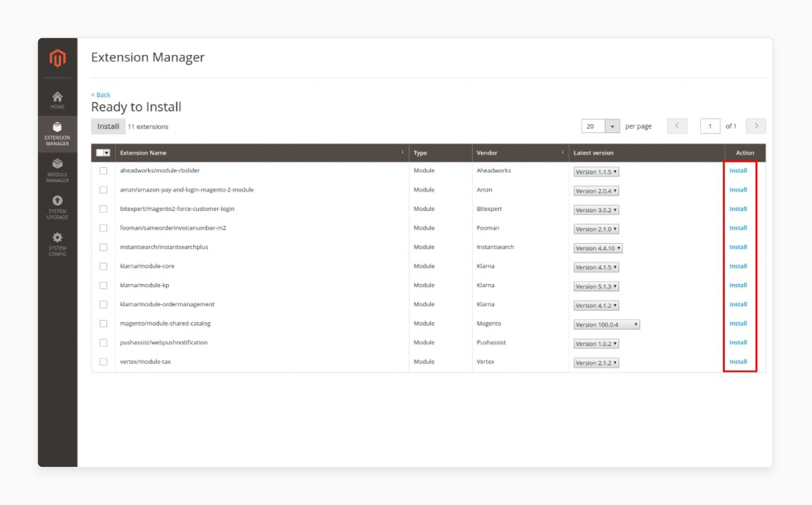Check klarna/module-core checkbox
812x505 pixels.
[103, 266]
